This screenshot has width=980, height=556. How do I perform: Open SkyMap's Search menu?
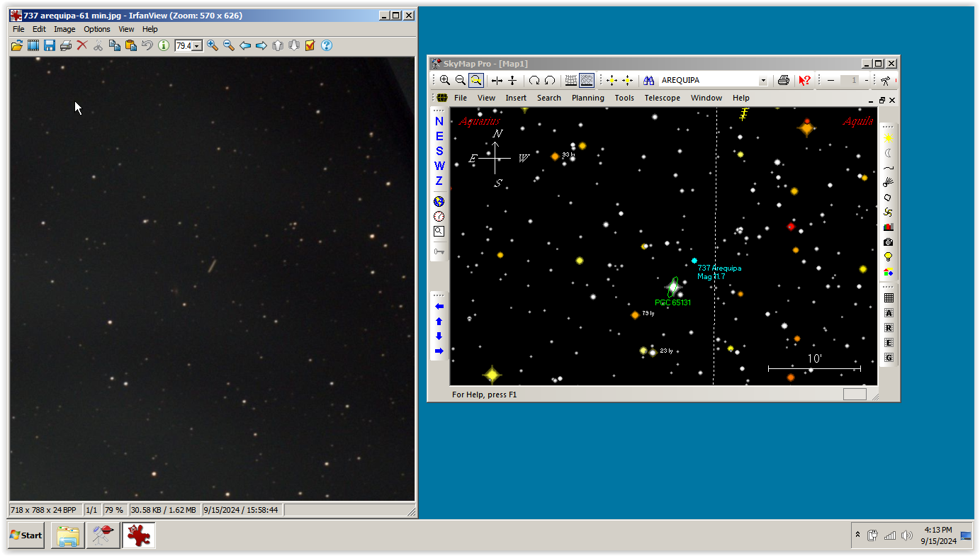(x=548, y=98)
